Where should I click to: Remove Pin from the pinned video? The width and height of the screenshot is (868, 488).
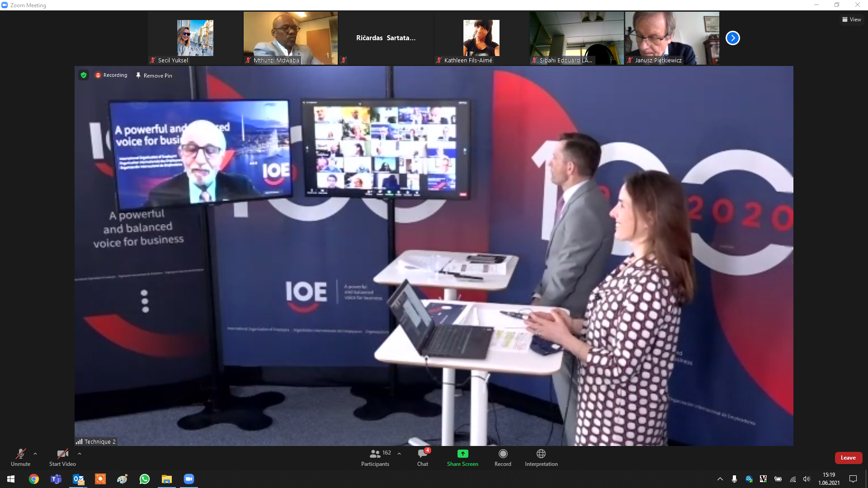(x=154, y=75)
